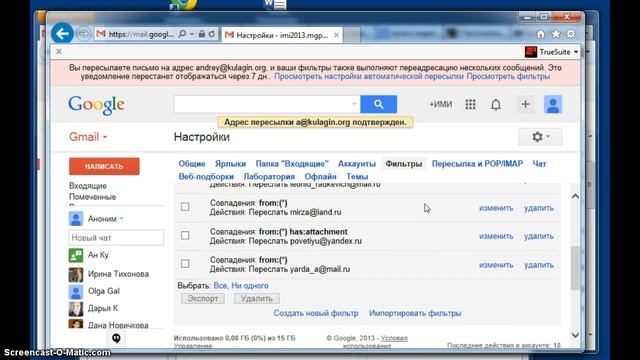Switch to Офлайн settings tab
Image resolution: width=640 pixels, height=360 pixels.
(320, 177)
